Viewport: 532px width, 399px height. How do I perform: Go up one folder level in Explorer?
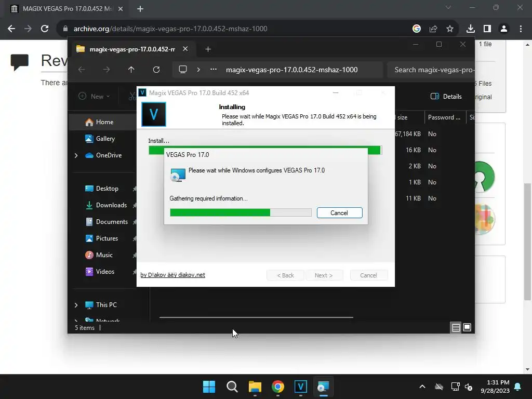pyautogui.click(x=131, y=70)
